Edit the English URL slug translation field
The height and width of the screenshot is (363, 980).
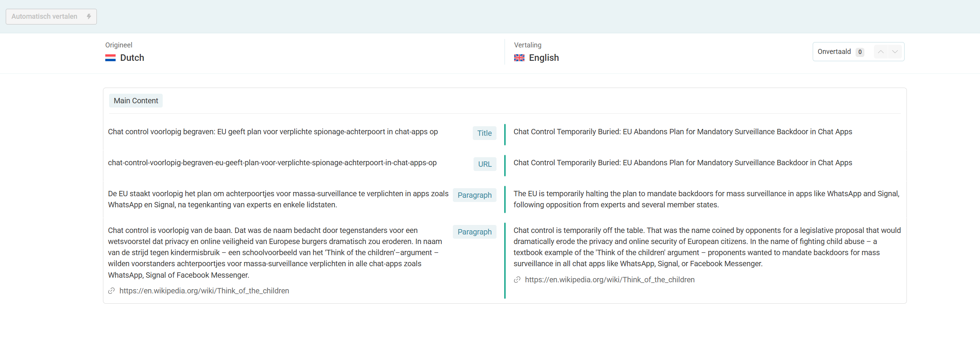[683, 163]
